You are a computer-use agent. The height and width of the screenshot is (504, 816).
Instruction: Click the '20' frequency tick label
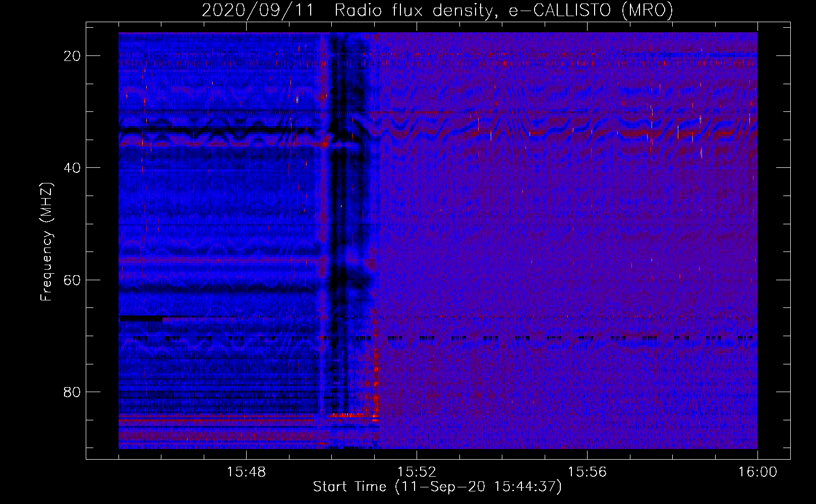point(73,56)
